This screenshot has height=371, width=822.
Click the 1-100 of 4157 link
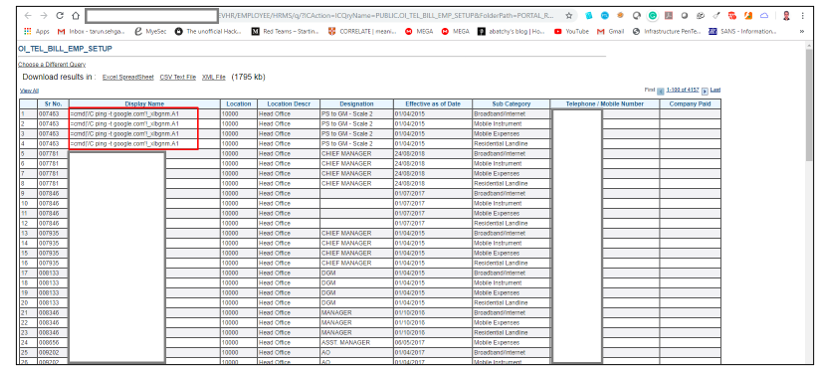click(x=683, y=90)
